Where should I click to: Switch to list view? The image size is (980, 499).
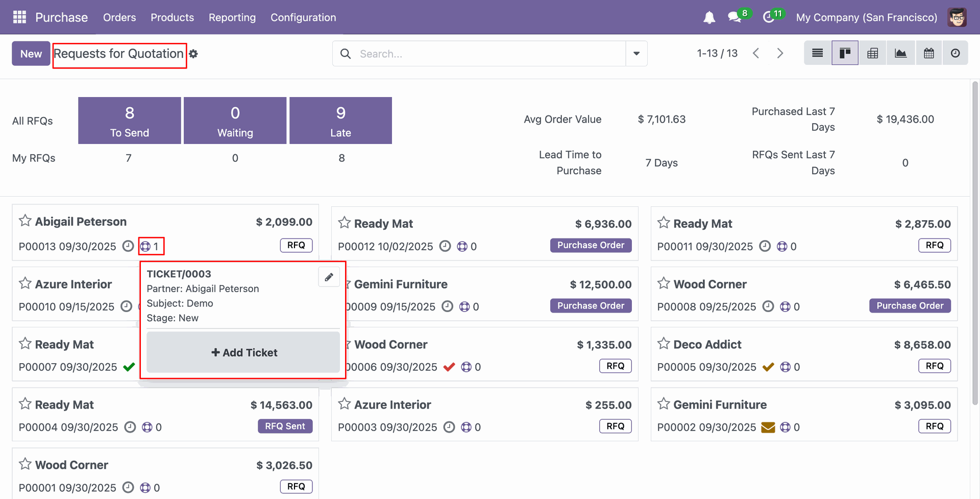pos(817,53)
